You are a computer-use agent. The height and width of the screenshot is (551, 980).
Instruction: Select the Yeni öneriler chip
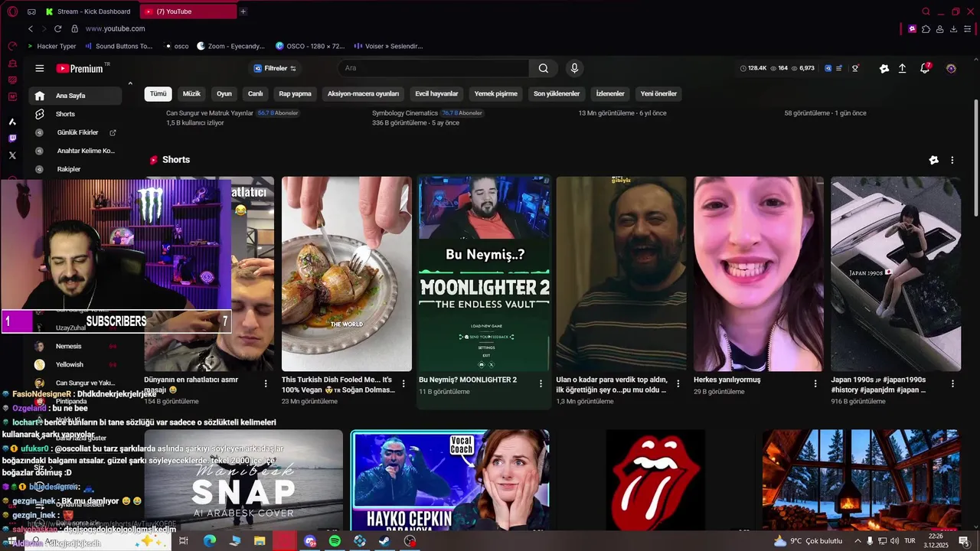658,93
